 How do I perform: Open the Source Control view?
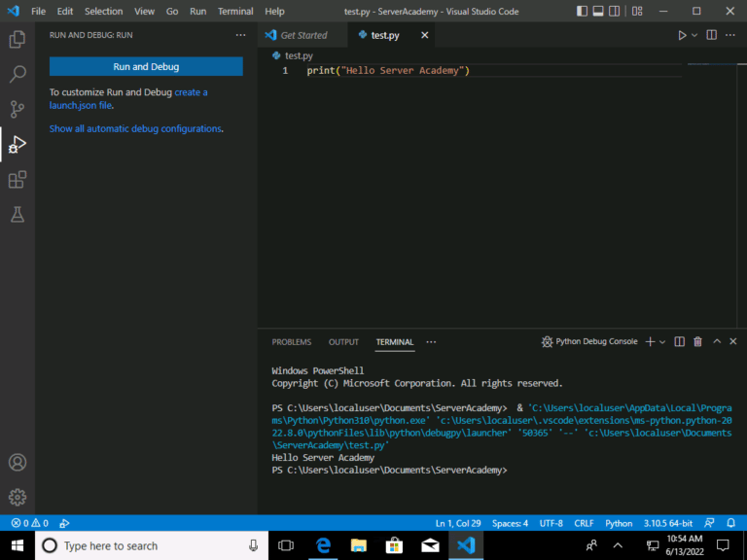pos(18,109)
